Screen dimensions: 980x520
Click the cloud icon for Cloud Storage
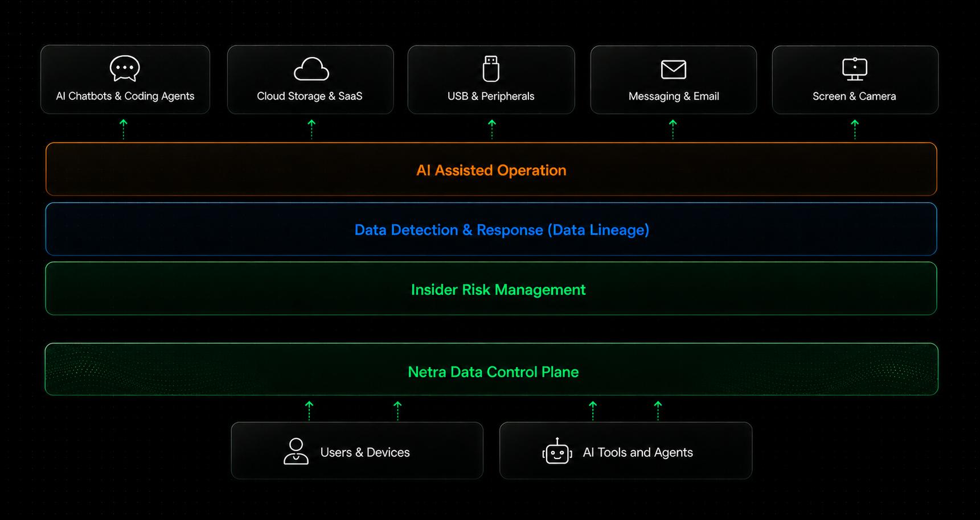pos(311,69)
